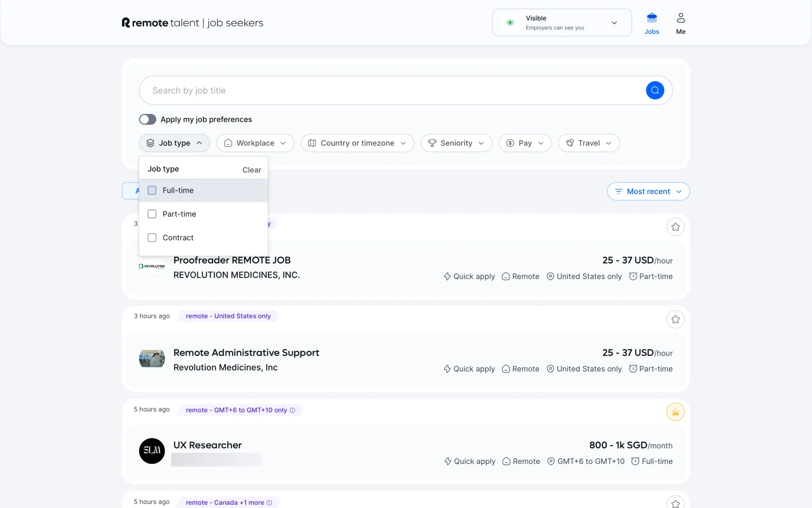Image resolution: width=812 pixels, height=508 pixels.
Task: Star the Remote Administrative Support job
Action: (x=675, y=320)
